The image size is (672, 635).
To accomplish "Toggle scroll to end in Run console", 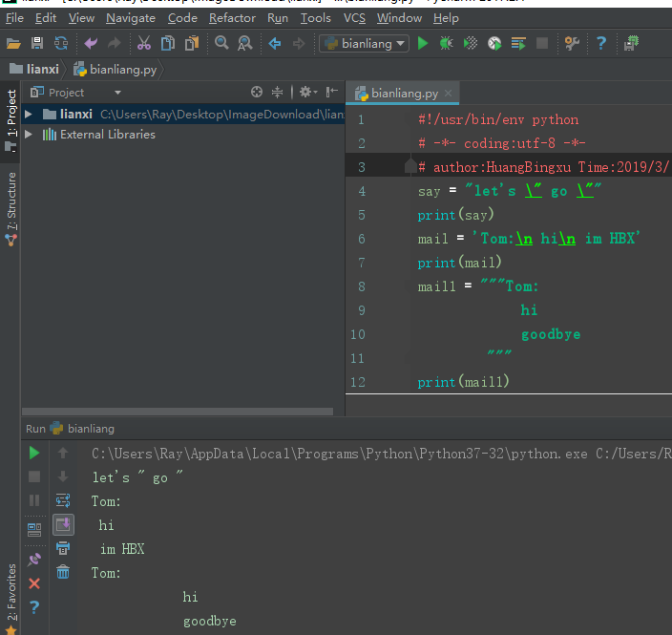I will click(63, 524).
